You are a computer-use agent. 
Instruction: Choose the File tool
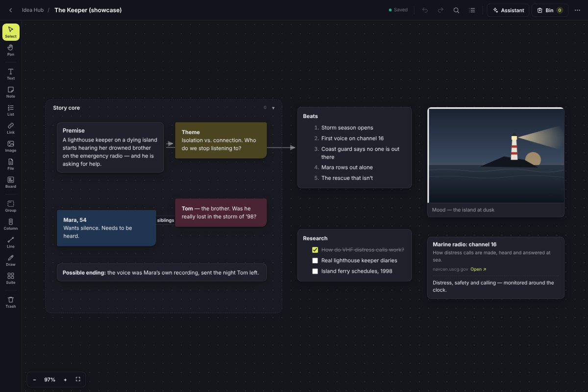pos(11,164)
